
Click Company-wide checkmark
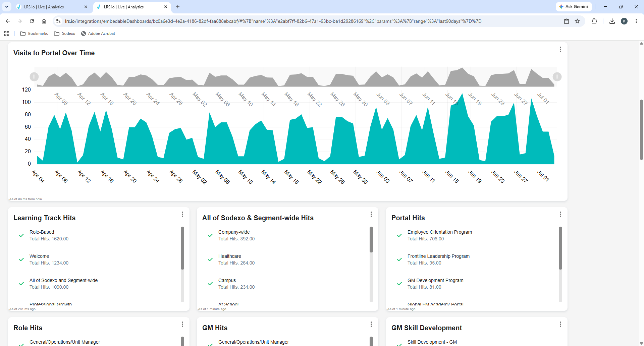(x=210, y=235)
